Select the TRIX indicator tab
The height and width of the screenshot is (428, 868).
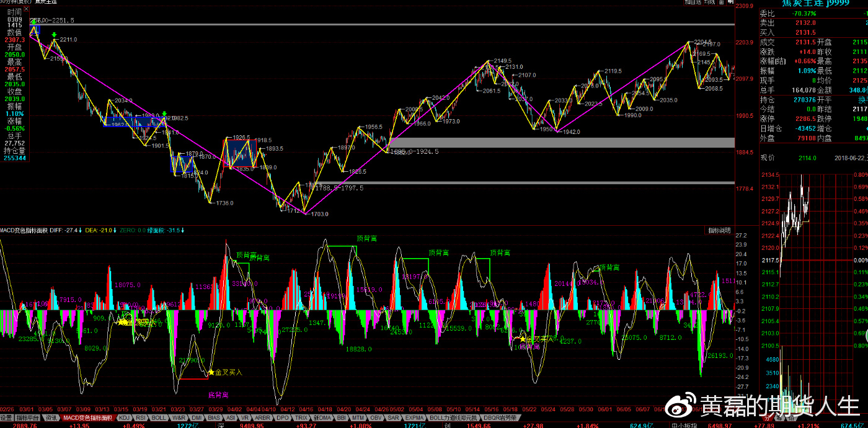[x=301, y=418]
